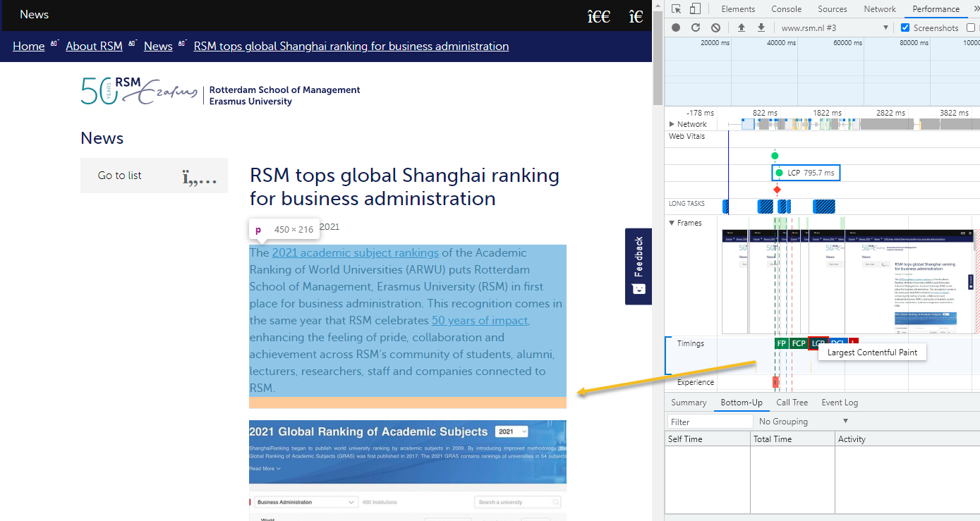Expand Read More in the ranking banner

tap(265, 468)
